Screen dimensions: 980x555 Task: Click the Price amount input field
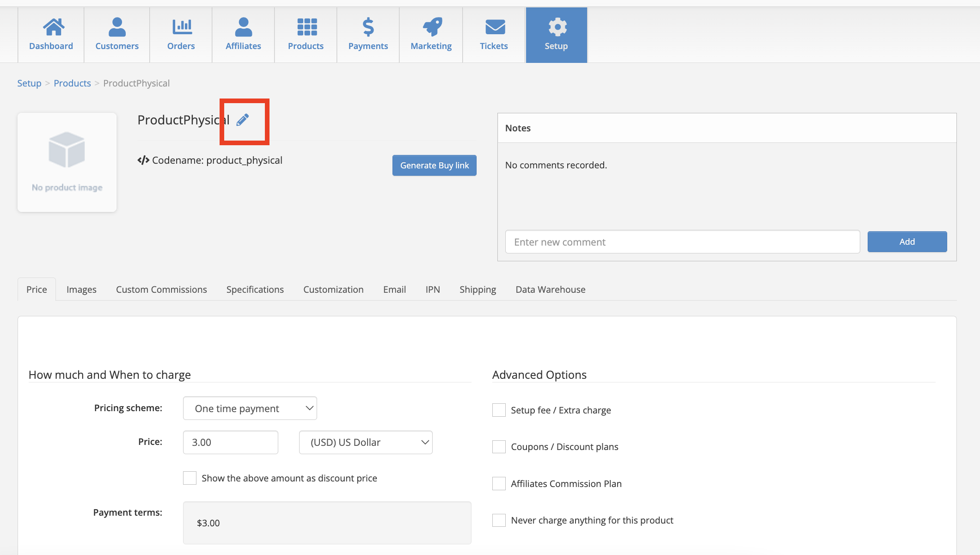click(231, 442)
